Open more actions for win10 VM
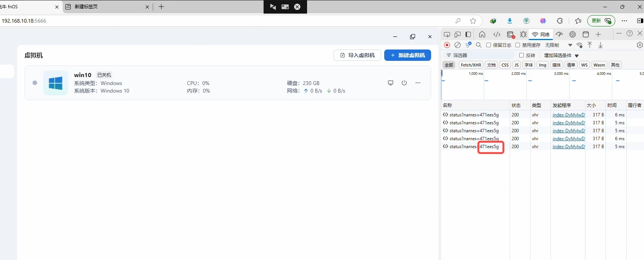The width and height of the screenshot is (644, 260). pyautogui.click(x=418, y=83)
